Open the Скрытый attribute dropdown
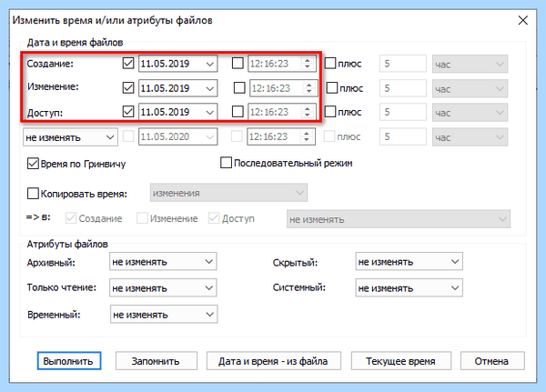 (409, 261)
